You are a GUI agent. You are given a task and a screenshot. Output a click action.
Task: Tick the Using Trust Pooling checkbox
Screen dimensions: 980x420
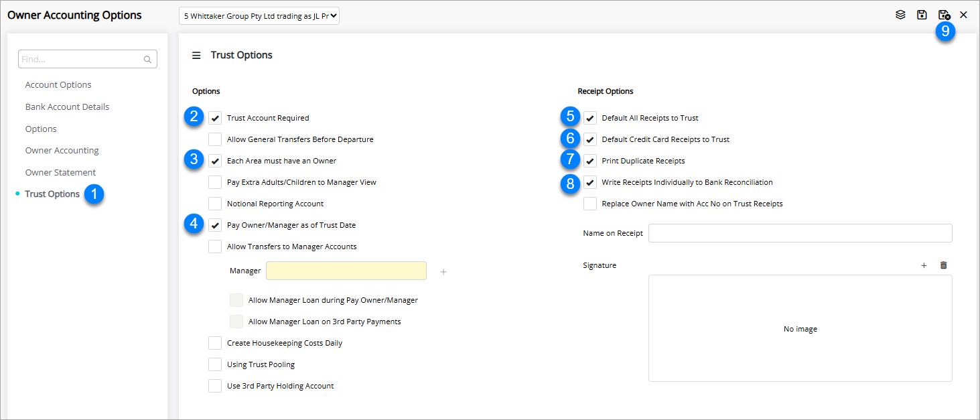pos(215,364)
